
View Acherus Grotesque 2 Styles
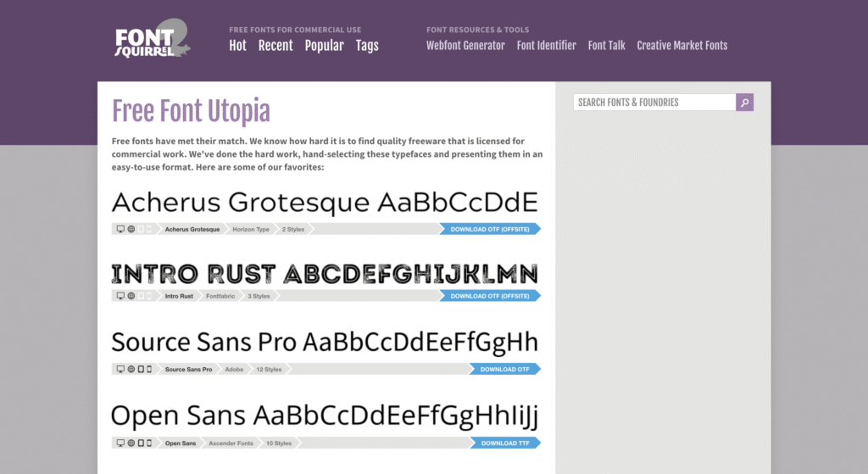click(x=293, y=229)
